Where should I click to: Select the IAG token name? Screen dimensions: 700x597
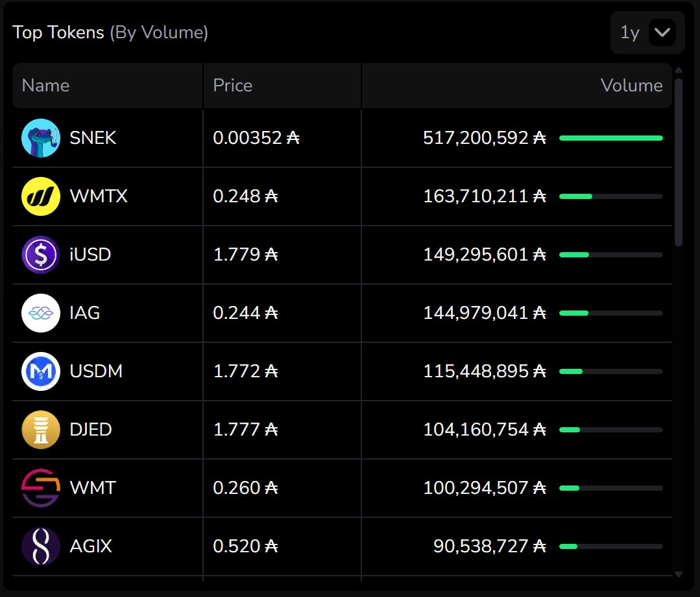point(85,313)
